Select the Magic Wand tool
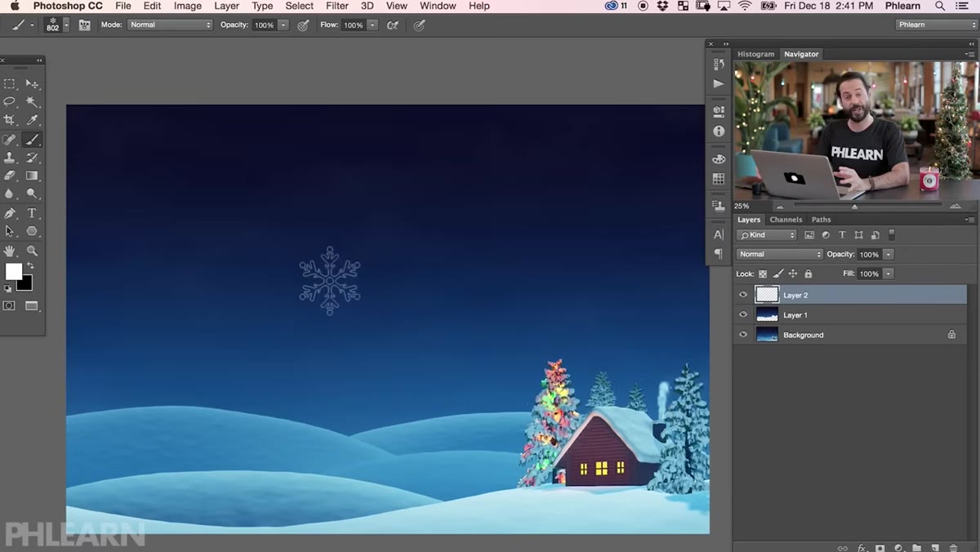Image resolution: width=980 pixels, height=552 pixels. pyautogui.click(x=32, y=102)
